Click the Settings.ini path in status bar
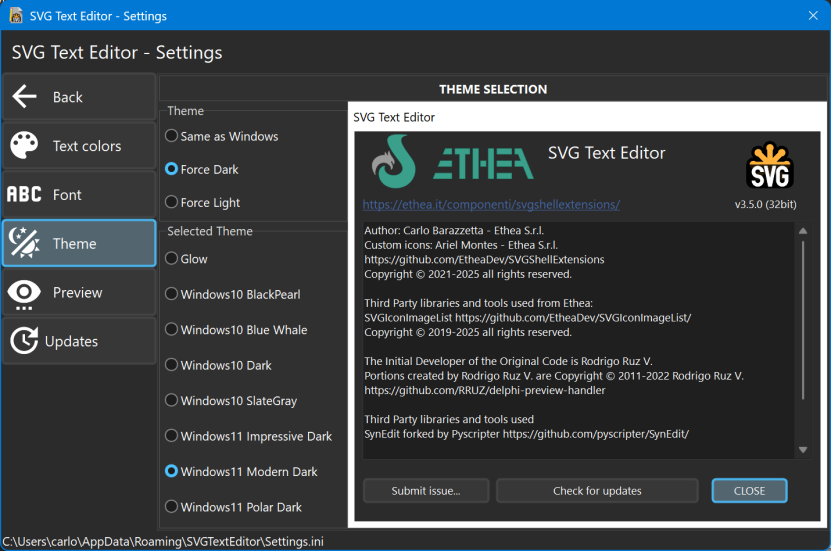Image resolution: width=831 pixels, height=551 pixels. [x=163, y=541]
